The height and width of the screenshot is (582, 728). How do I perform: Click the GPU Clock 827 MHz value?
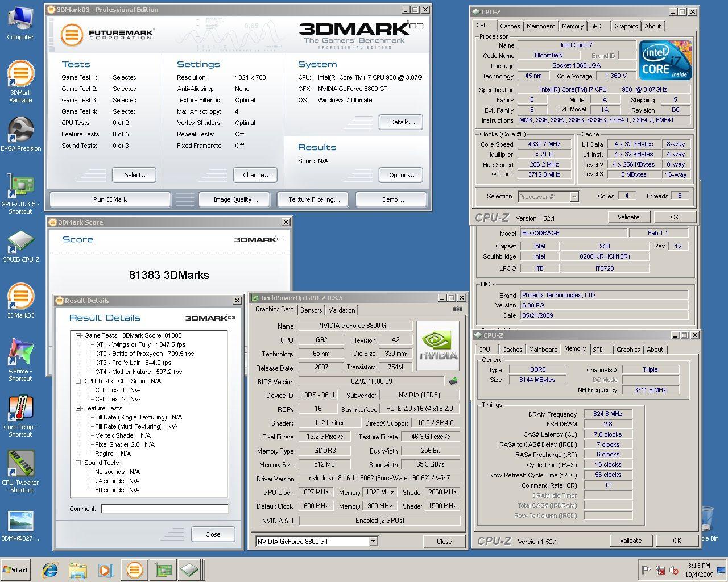click(x=316, y=492)
